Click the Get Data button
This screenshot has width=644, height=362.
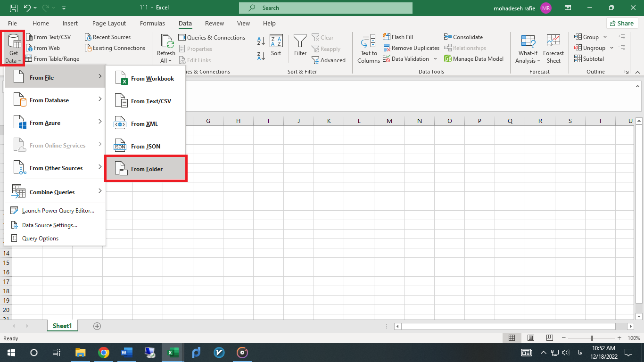pos(14,49)
